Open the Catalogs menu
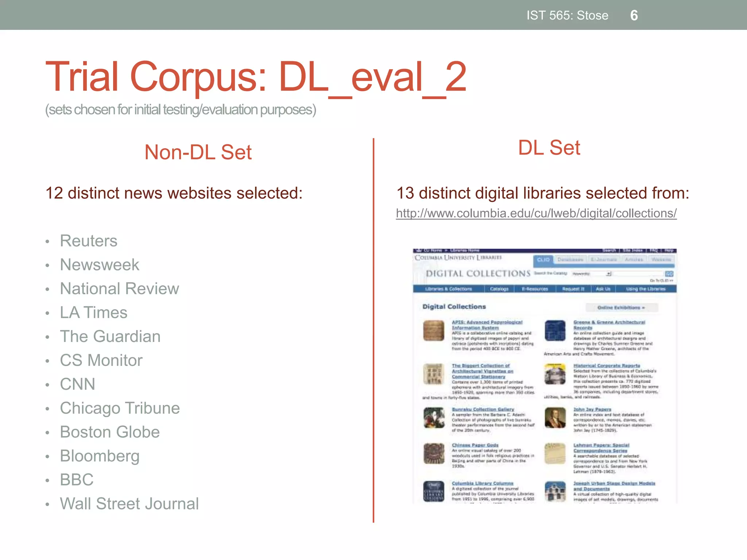Viewport: 747px width, 560px height. [499, 289]
